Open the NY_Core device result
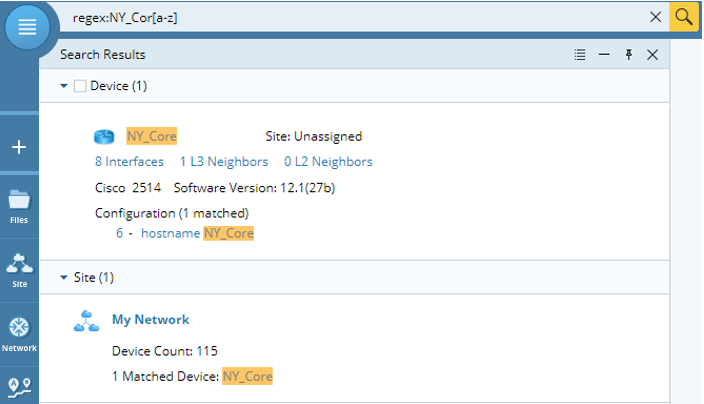The width and height of the screenshot is (704, 404). pyautogui.click(x=152, y=136)
